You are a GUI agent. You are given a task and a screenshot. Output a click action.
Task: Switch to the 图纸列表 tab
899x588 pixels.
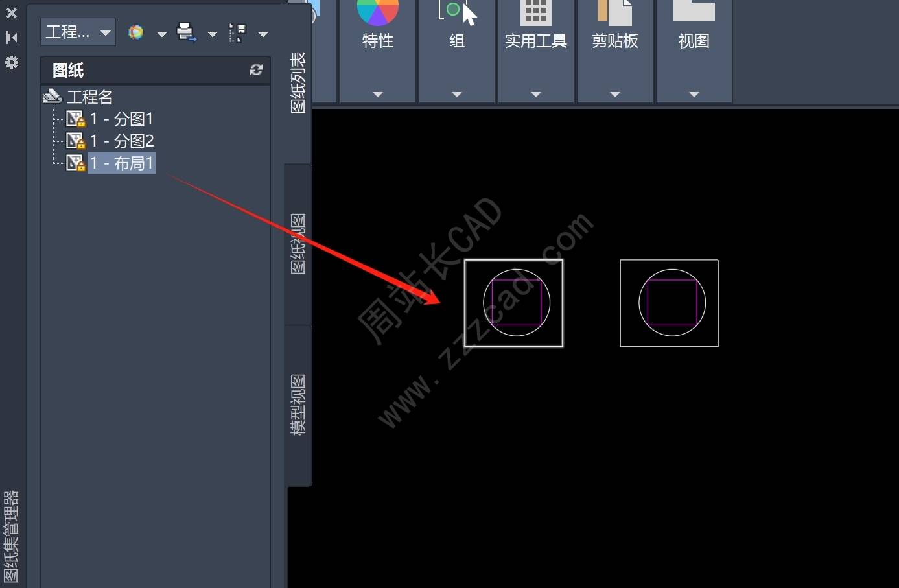coord(298,83)
